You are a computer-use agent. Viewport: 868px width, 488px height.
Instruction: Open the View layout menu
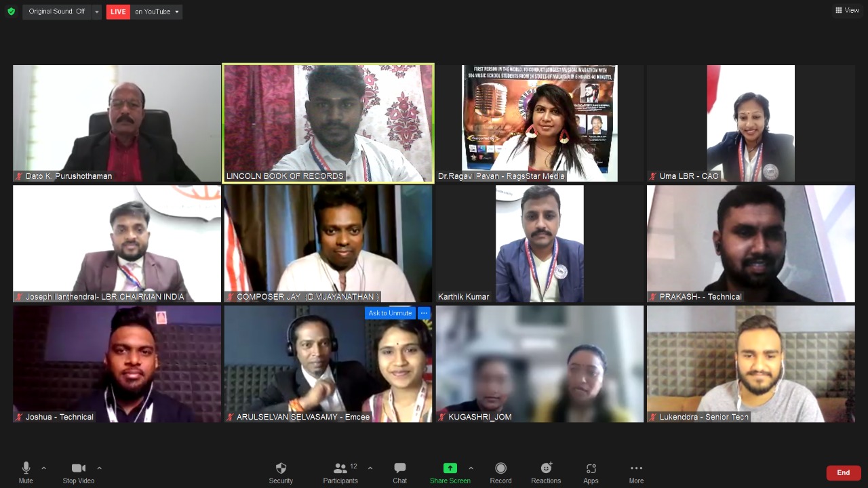click(x=848, y=10)
